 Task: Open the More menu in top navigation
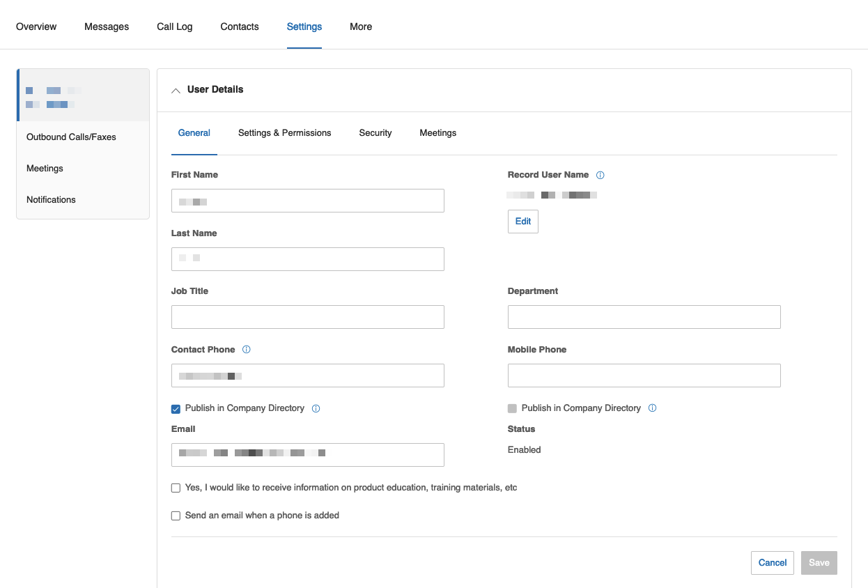tap(361, 26)
